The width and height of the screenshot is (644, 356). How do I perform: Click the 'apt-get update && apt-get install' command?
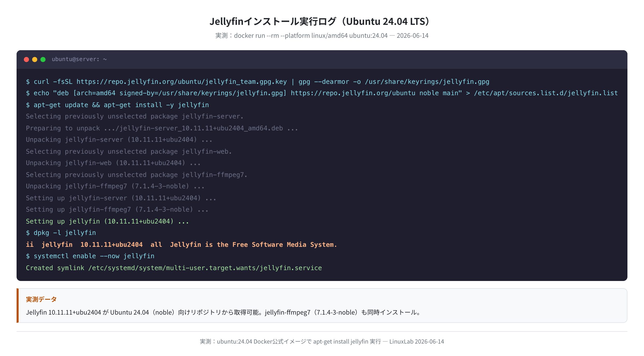(x=117, y=105)
